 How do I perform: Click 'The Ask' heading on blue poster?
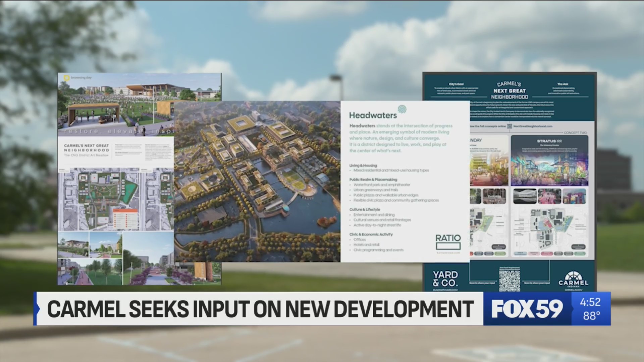coord(563,84)
